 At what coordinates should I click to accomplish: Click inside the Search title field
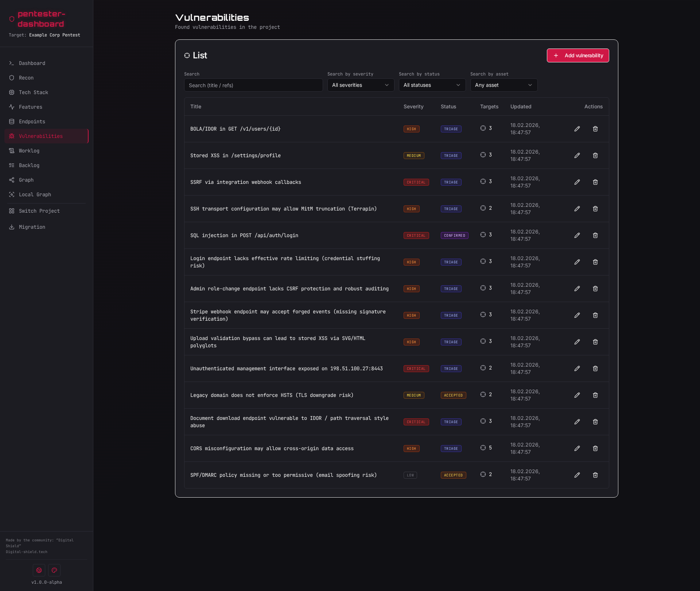(253, 85)
